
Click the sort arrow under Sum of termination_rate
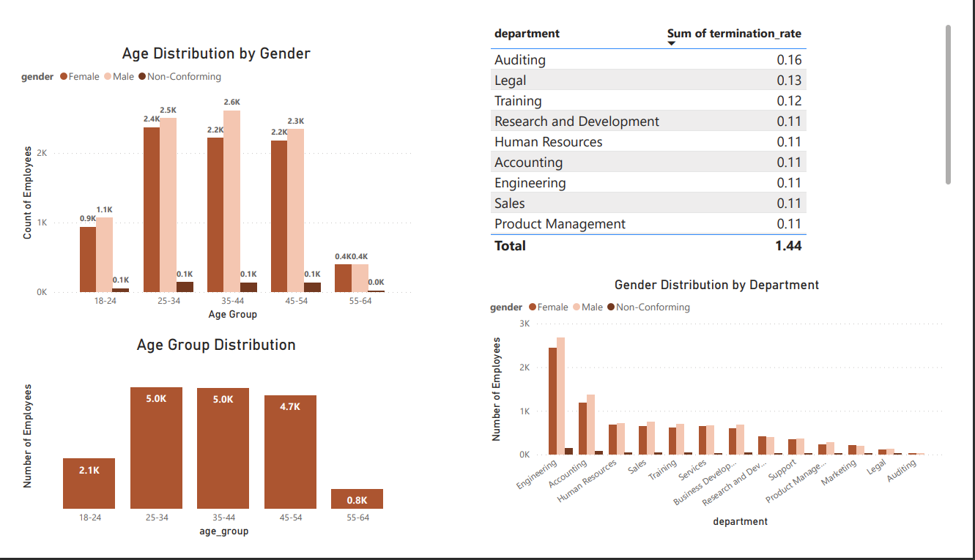coord(671,43)
